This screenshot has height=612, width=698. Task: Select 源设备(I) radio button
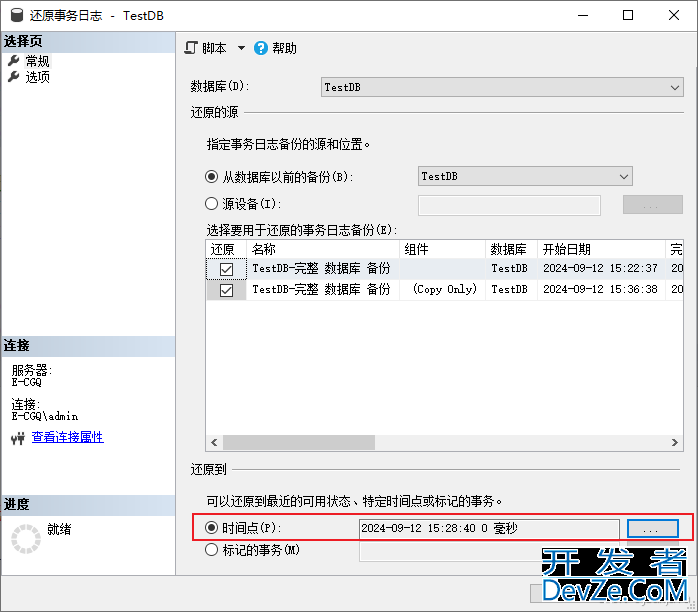(x=211, y=204)
